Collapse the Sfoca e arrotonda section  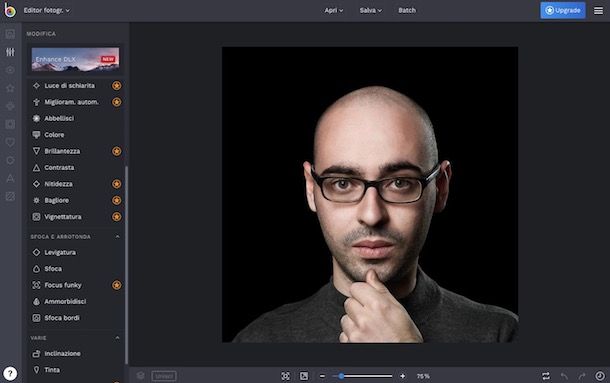coord(117,236)
